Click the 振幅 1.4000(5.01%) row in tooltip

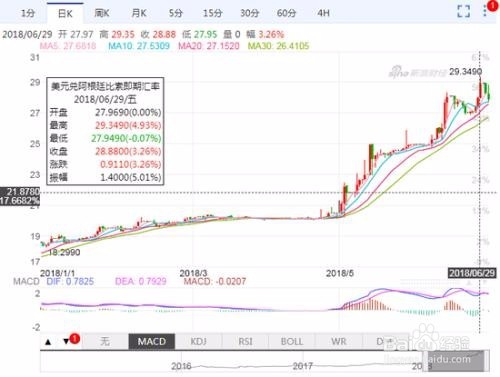pyautogui.click(x=105, y=177)
